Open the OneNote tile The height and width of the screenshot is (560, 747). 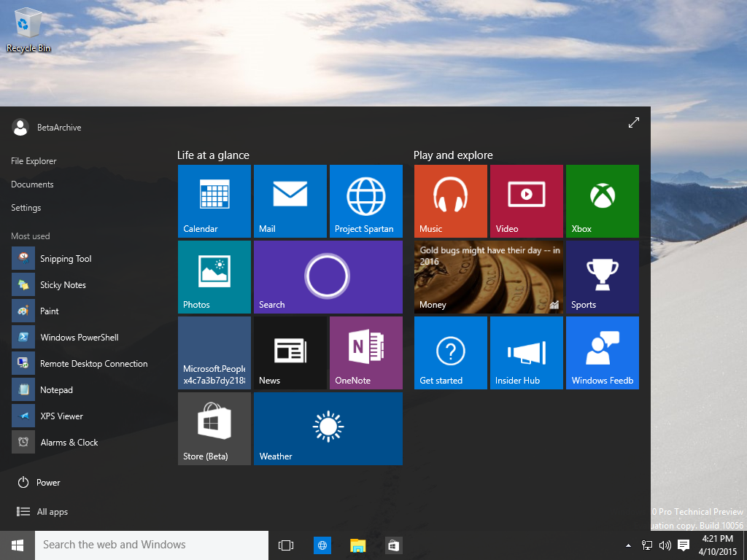[x=366, y=353]
